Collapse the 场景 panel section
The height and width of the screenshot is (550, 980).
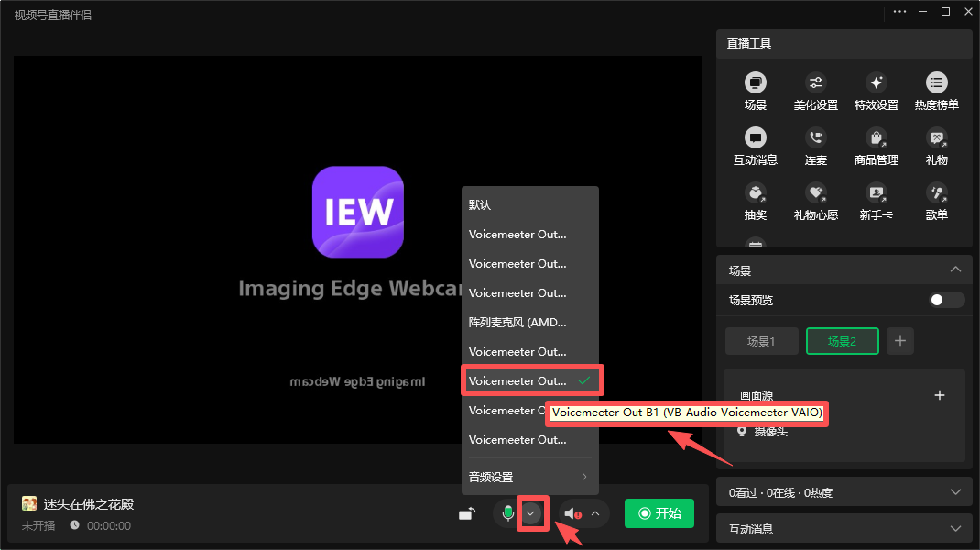(x=955, y=269)
